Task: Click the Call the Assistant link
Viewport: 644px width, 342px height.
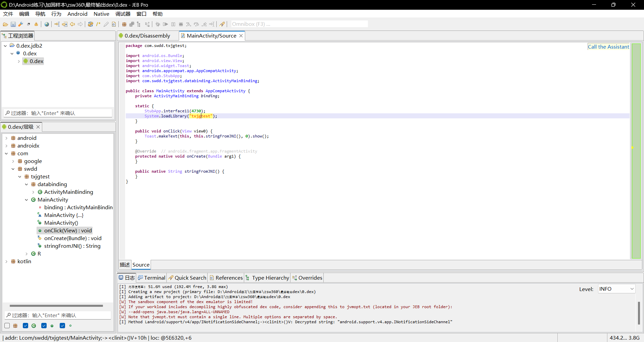Action: click(x=608, y=47)
